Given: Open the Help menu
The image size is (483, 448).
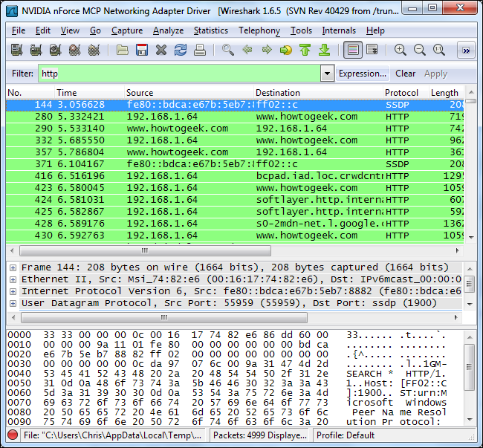Looking at the screenshot, I should [x=375, y=30].
